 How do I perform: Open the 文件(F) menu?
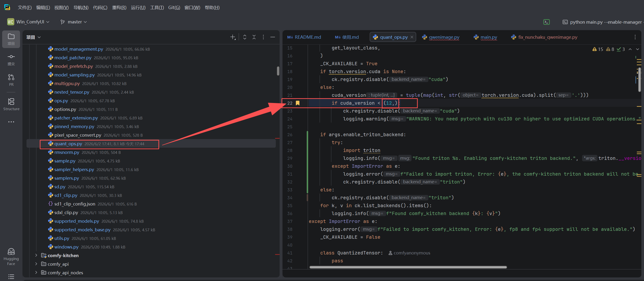(25, 7)
